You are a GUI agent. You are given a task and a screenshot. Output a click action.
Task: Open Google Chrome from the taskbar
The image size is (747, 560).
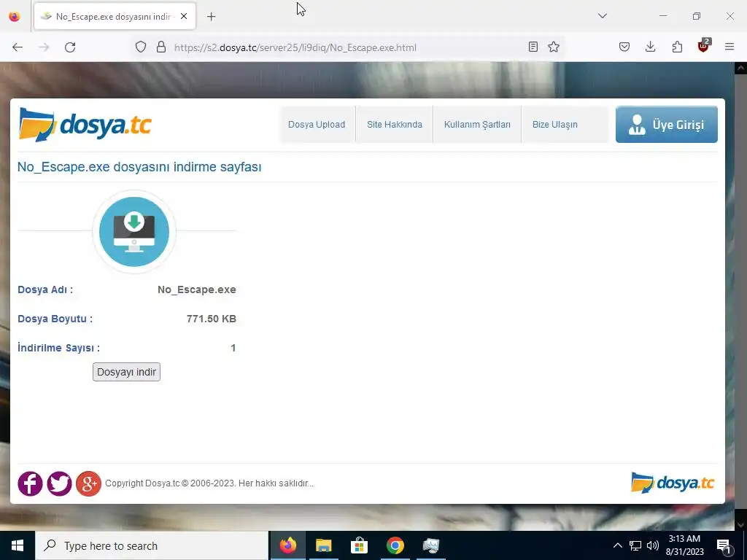[395, 545]
